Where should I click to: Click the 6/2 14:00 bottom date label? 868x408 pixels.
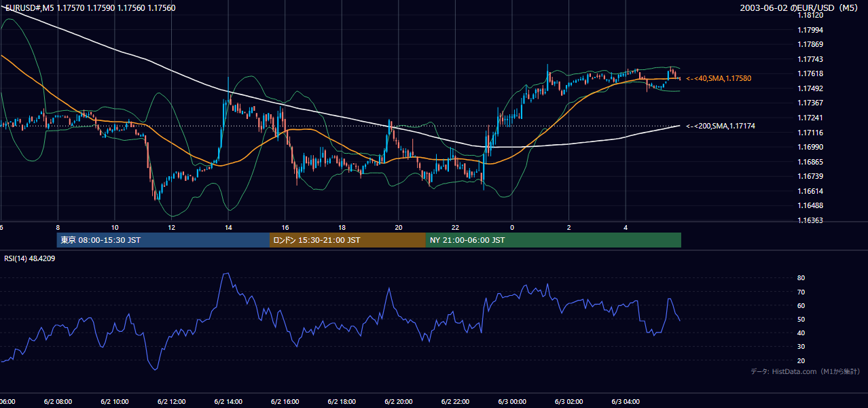point(228,402)
